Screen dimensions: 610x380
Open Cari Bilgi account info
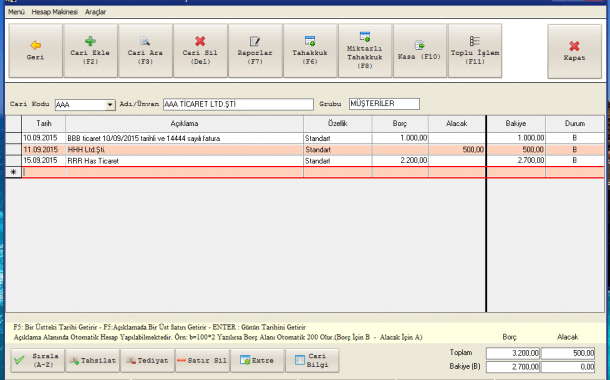point(312,361)
